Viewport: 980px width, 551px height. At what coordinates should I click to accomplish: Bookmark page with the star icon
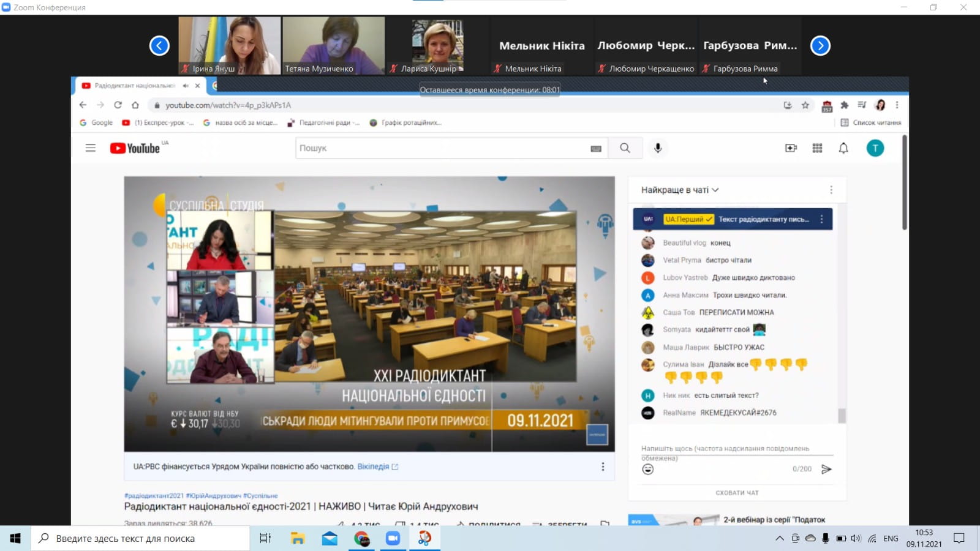click(805, 105)
